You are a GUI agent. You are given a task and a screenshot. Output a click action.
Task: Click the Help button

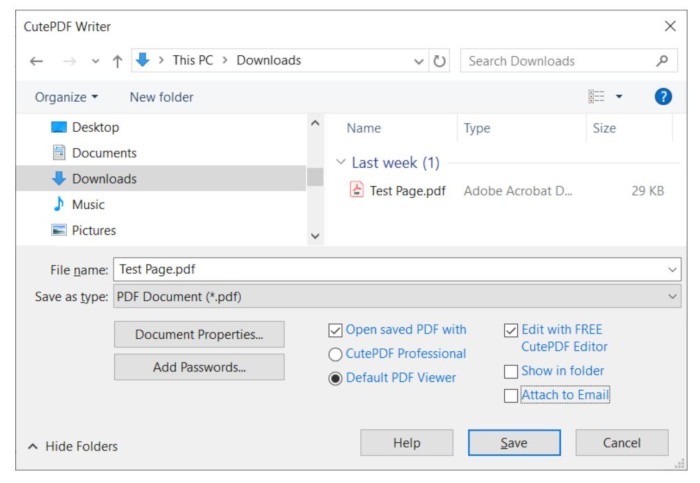(407, 443)
